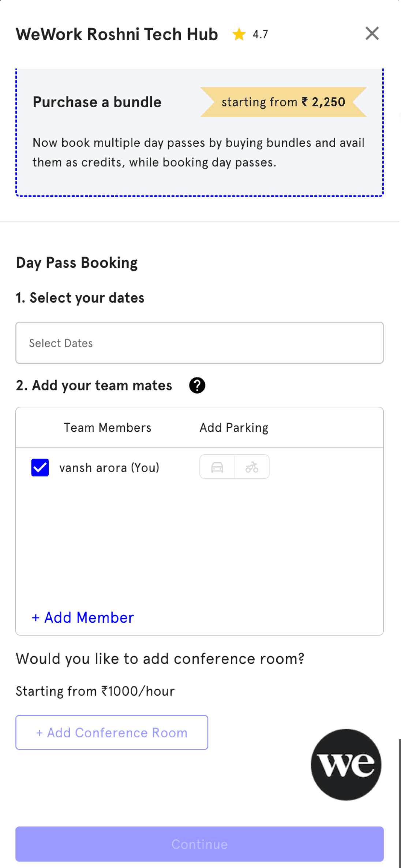Open the Purchase a bundle card
Image resolution: width=401 pixels, height=868 pixels.
click(199, 132)
